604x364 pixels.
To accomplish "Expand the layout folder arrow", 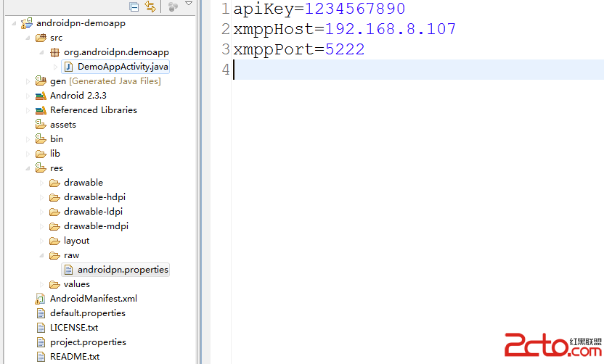I will tap(41, 241).
